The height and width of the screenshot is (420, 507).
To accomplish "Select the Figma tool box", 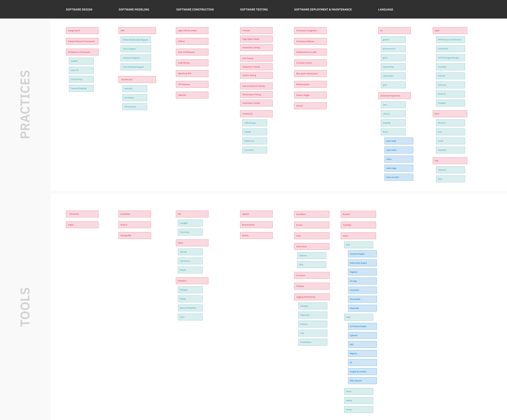I will point(82,225).
